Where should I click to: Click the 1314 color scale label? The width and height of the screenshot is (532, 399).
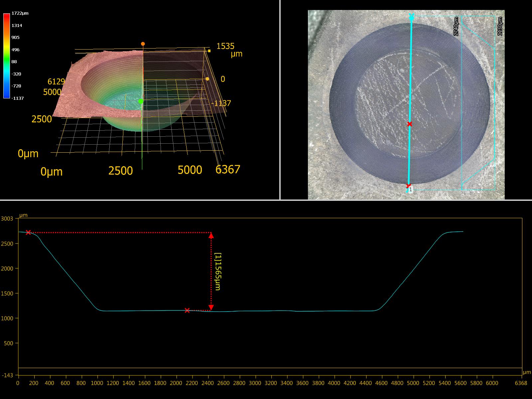tap(17, 25)
